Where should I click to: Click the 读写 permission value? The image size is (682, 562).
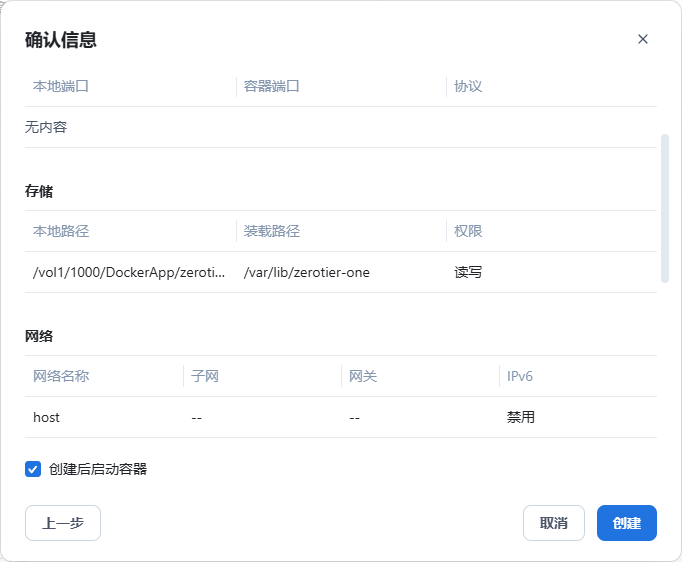(x=468, y=272)
